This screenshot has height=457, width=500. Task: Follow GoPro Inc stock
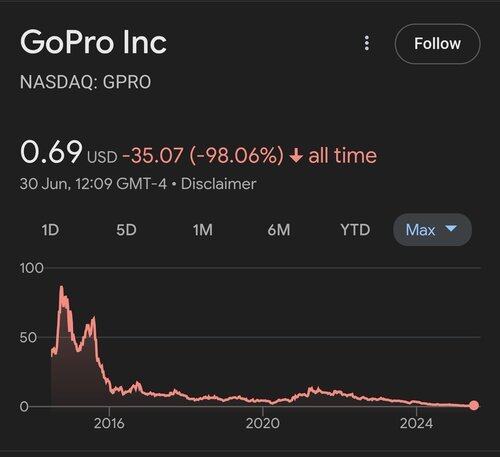point(437,44)
